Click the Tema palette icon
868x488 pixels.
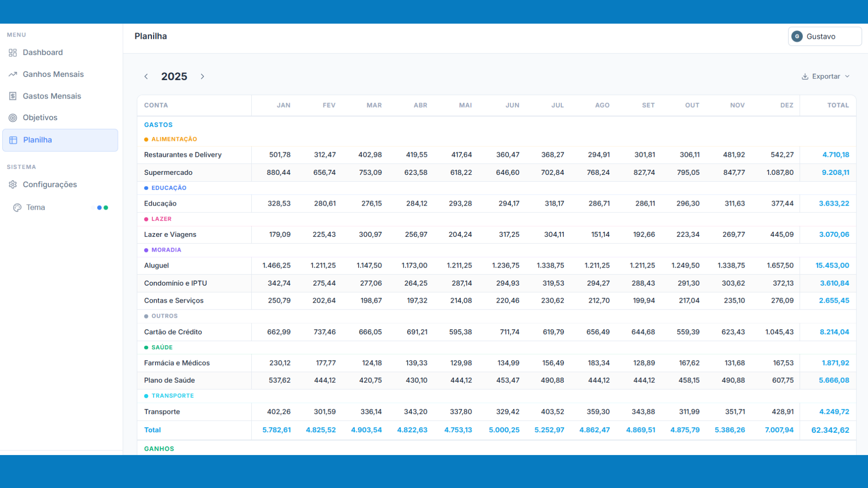(17, 207)
